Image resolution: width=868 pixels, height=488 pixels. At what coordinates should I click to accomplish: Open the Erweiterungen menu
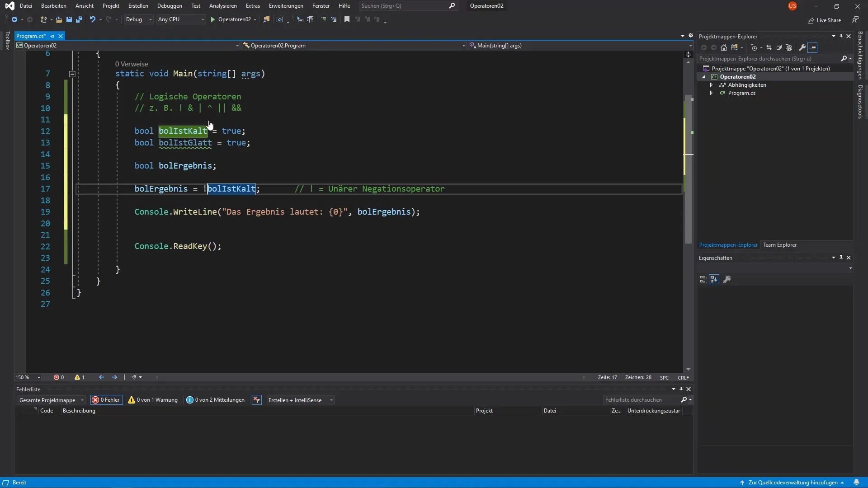[286, 6]
